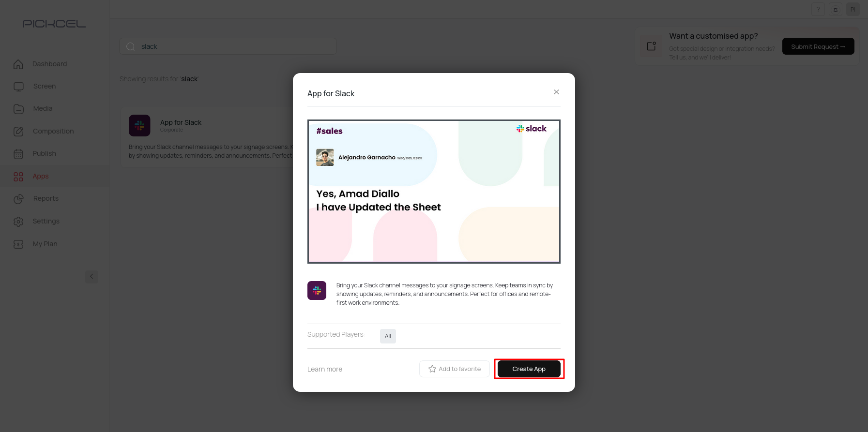The width and height of the screenshot is (868, 432).
Task: Click the 'Showing results for slack' text
Action: (159, 79)
